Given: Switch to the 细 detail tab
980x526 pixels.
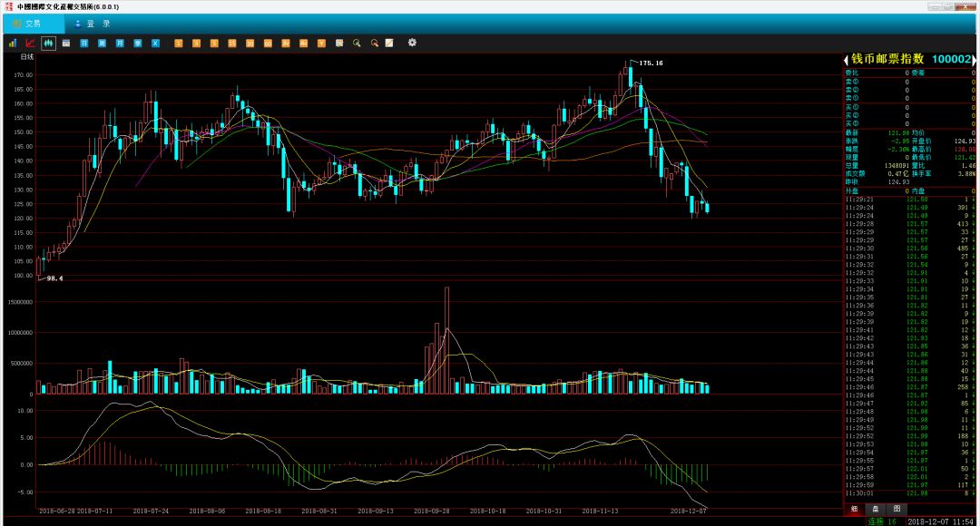Looking at the screenshot, I should pos(854,509).
